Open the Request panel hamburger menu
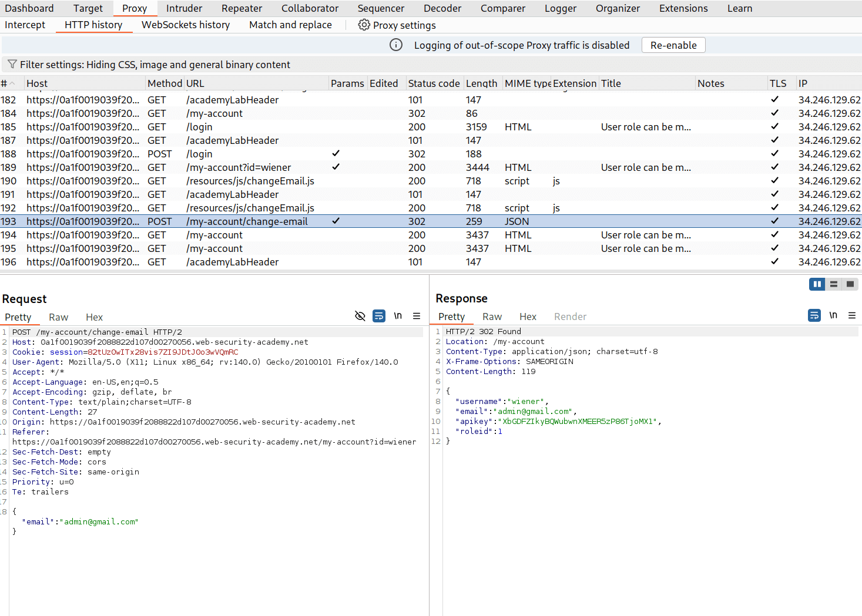The height and width of the screenshot is (616, 862). point(417,316)
